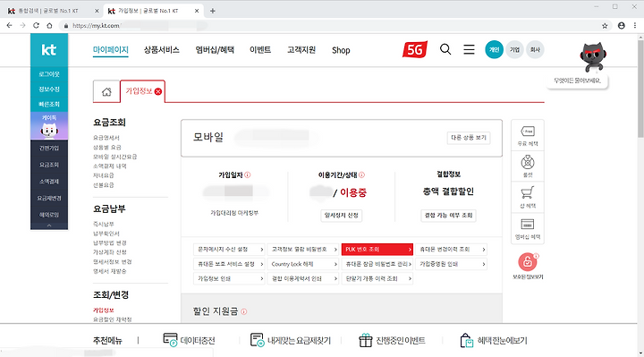Click the info icon beside 할인 지원금
Screen dimensions: 644x357
(244, 311)
